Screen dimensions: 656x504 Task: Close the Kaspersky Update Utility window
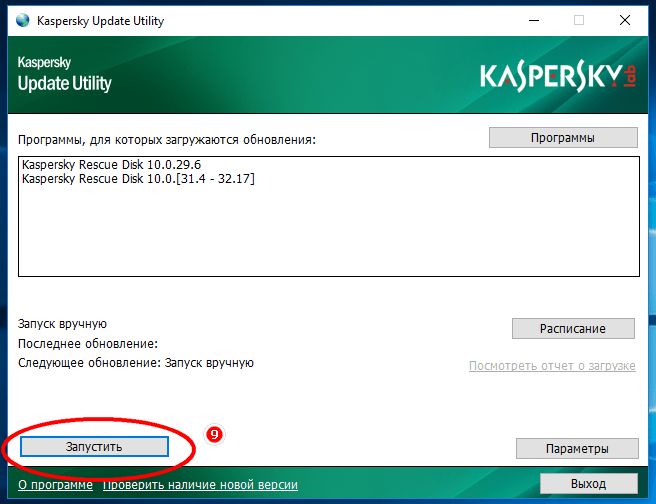625,20
